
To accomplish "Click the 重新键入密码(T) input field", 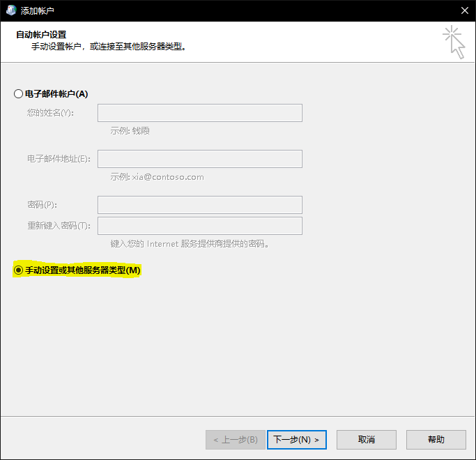I will (x=200, y=226).
